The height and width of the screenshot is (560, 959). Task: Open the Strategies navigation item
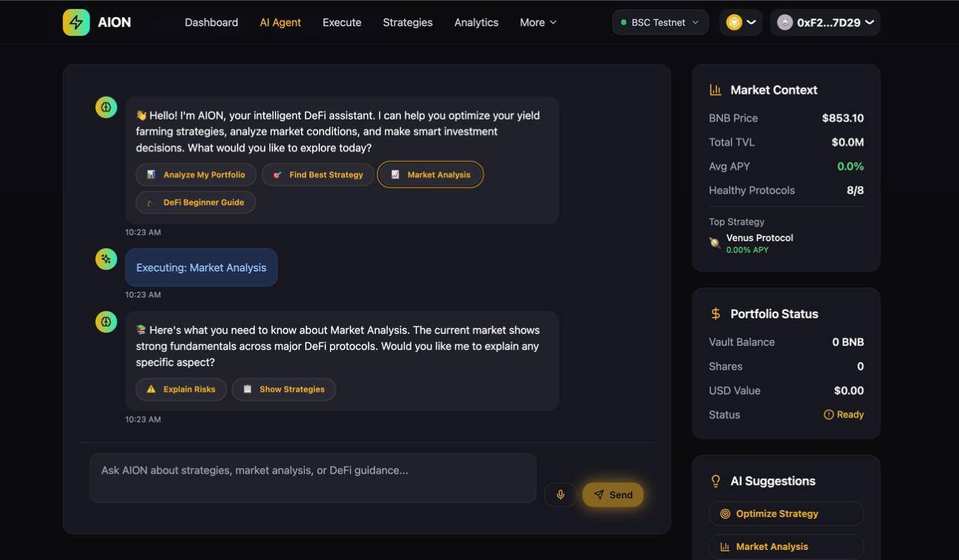tap(408, 22)
